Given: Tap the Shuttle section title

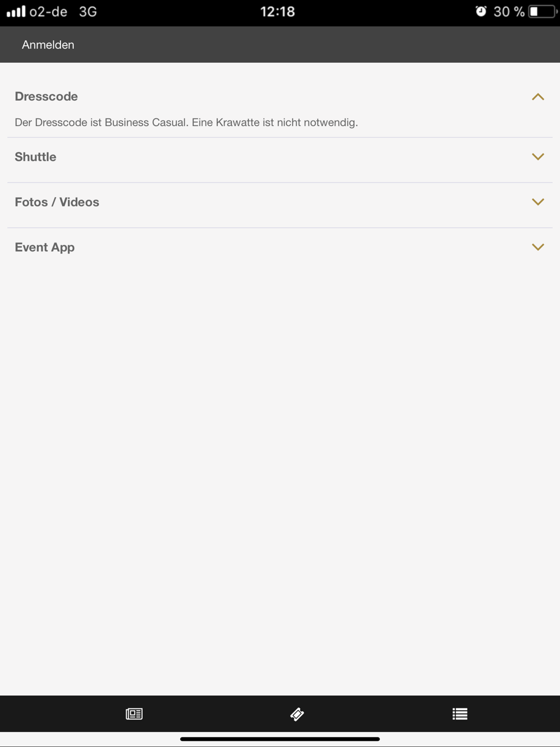Looking at the screenshot, I should pos(35,157).
